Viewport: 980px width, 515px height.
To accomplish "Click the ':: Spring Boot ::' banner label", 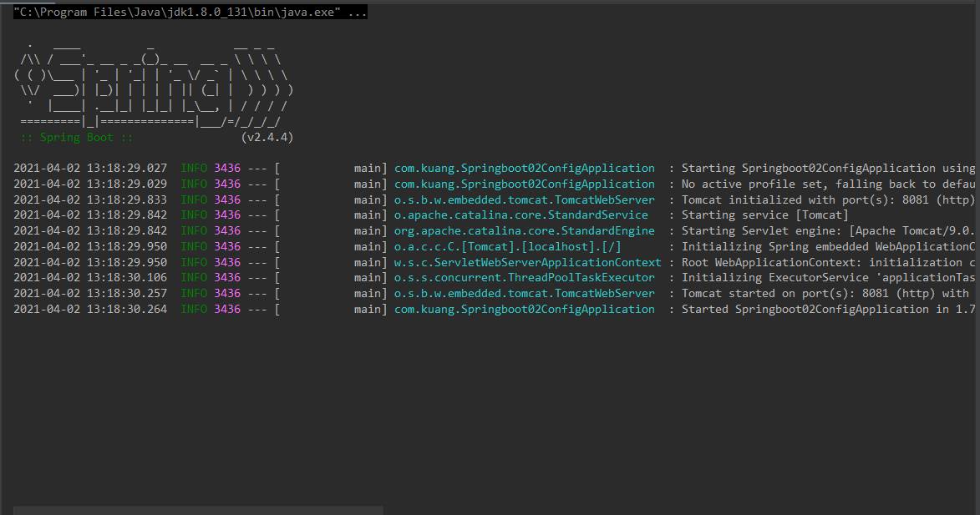I will pos(77,138).
